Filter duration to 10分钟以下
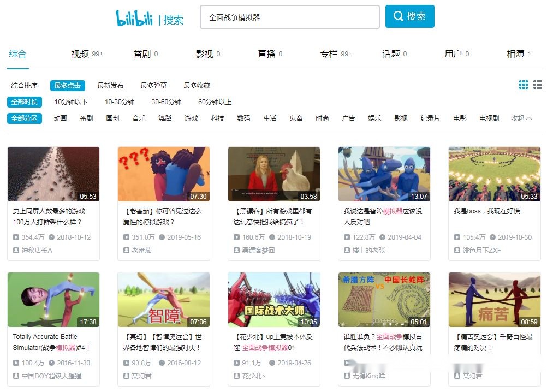The image size is (553, 392). 71,102
